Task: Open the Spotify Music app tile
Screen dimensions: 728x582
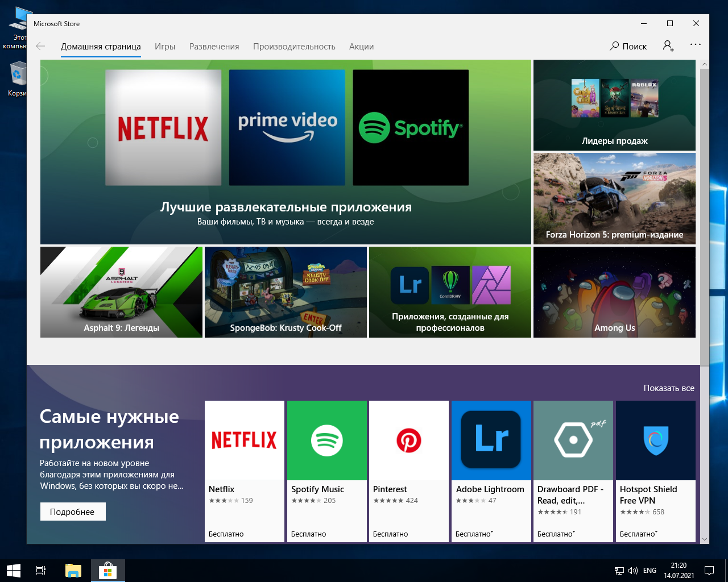Action: pyautogui.click(x=326, y=471)
